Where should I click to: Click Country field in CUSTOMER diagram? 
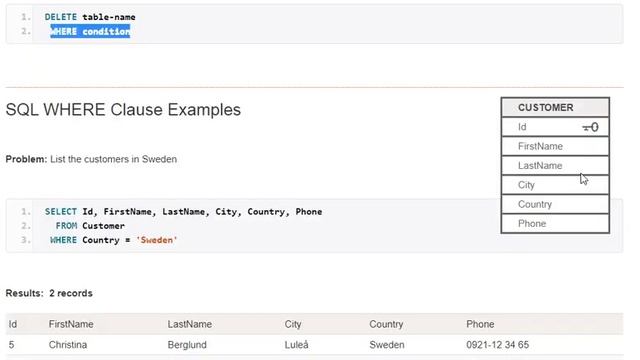point(555,204)
